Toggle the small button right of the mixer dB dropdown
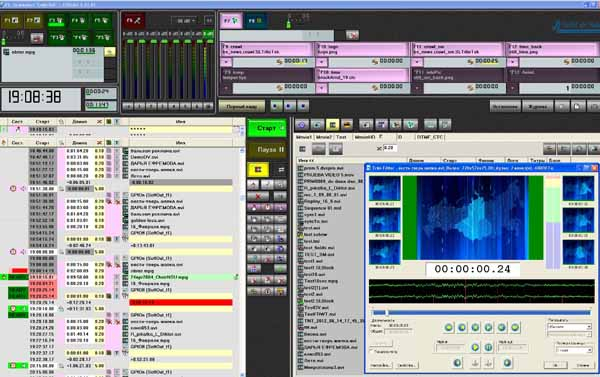The width and height of the screenshot is (600, 377). point(209,20)
